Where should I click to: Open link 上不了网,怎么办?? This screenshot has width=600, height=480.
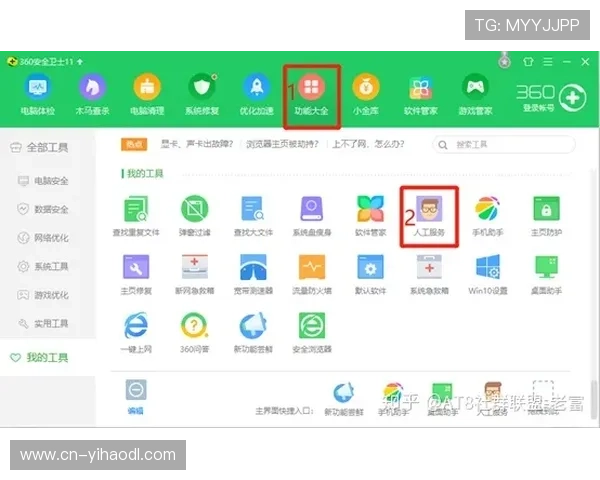(368, 144)
